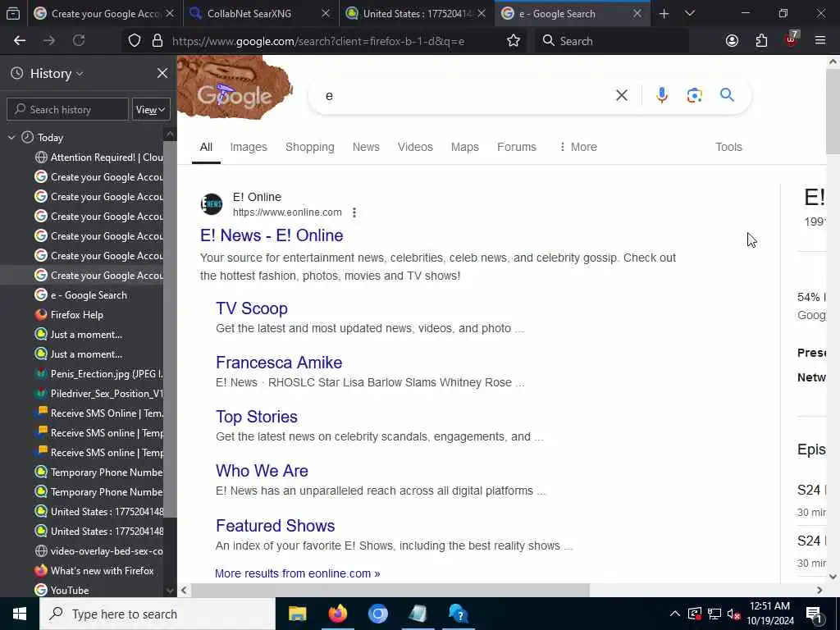Open the TV Scoop sitelink
840x630 pixels.
pyautogui.click(x=252, y=308)
